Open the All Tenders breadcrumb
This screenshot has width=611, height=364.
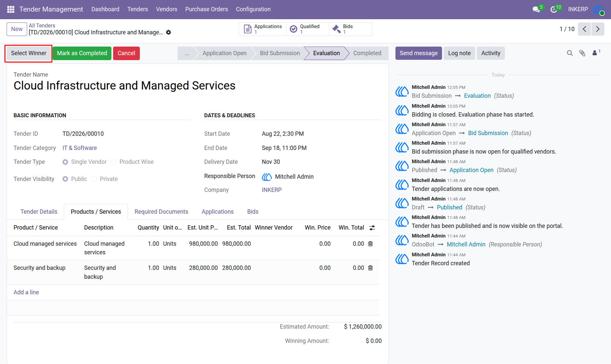coord(42,25)
